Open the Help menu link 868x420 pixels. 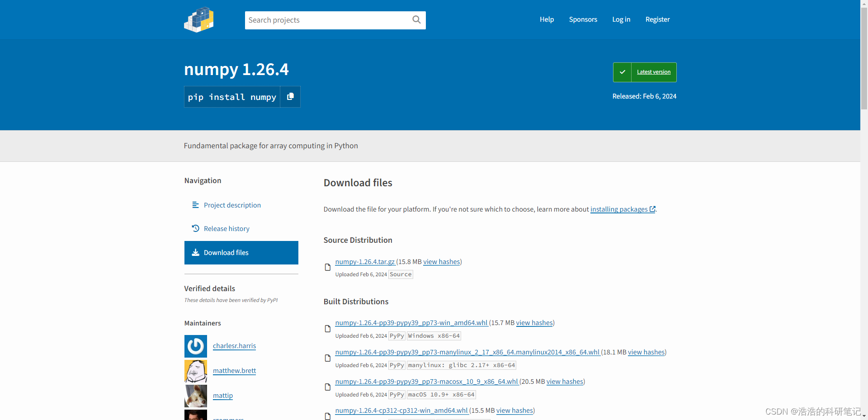tap(547, 19)
